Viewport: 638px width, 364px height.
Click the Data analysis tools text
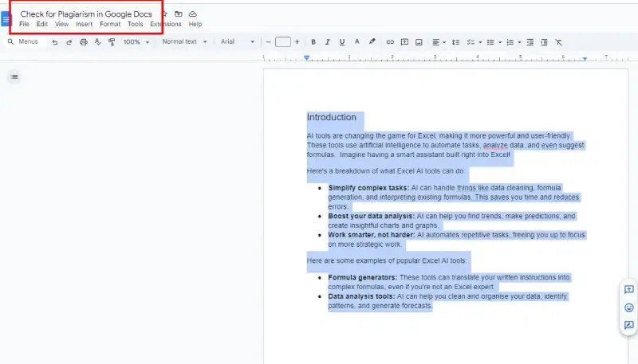coord(361,296)
